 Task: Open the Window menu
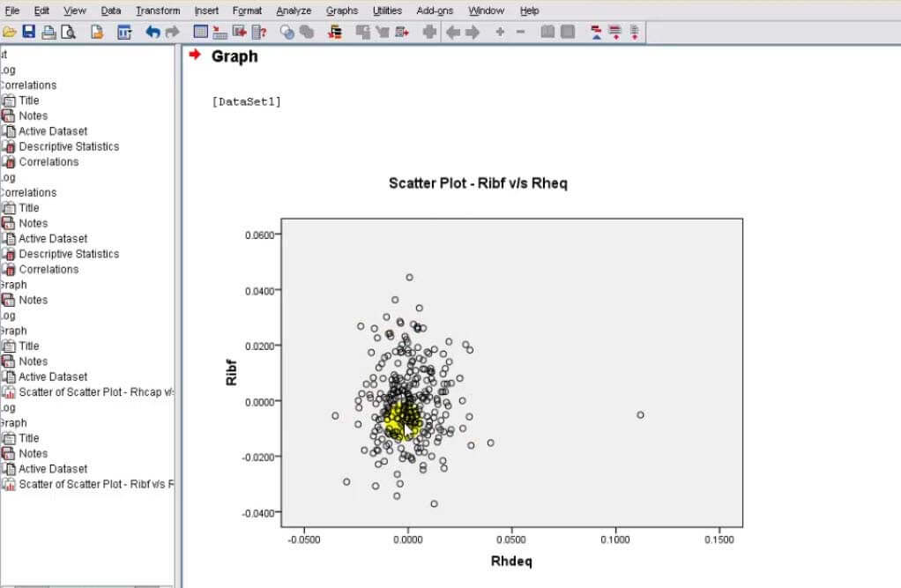[486, 11]
